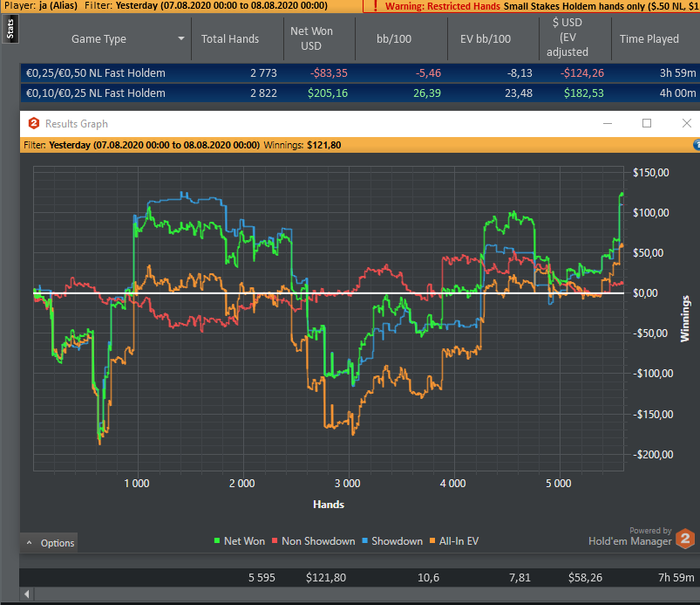Sort by Net Won USD column header
700x605 pixels.
tap(311, 39)
